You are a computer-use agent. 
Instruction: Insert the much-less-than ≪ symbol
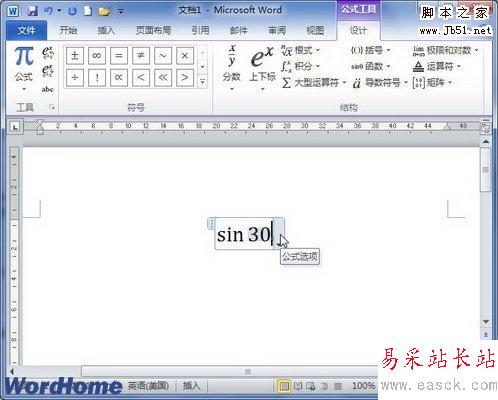pyautogui.click(x=163, y=78)
